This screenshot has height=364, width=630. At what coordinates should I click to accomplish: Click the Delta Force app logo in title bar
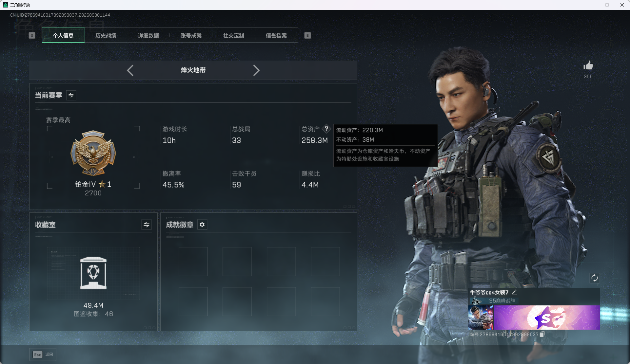point(5,5)
